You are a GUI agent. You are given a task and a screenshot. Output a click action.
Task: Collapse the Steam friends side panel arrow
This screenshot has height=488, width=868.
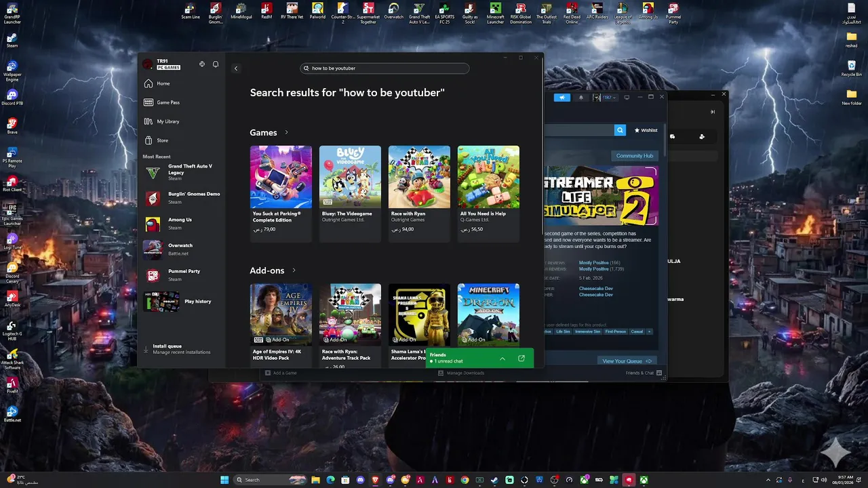point(712,112)
